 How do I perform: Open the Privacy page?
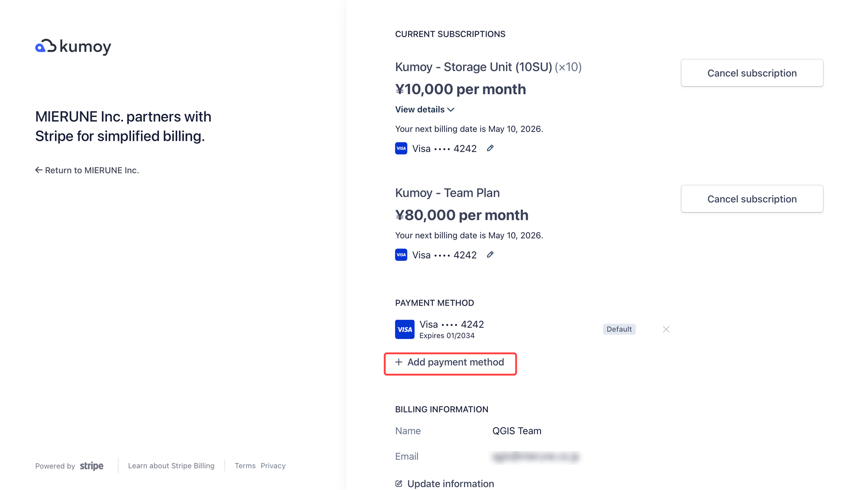(x=273, y=466)
